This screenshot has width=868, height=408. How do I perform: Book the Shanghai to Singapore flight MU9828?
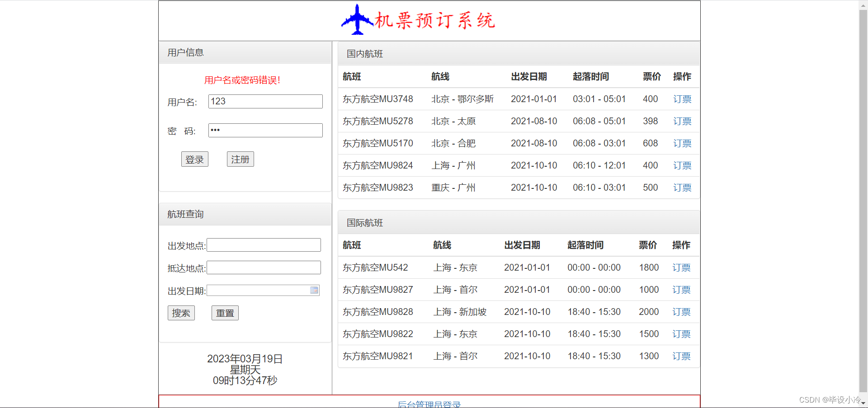tap(681, 312)
